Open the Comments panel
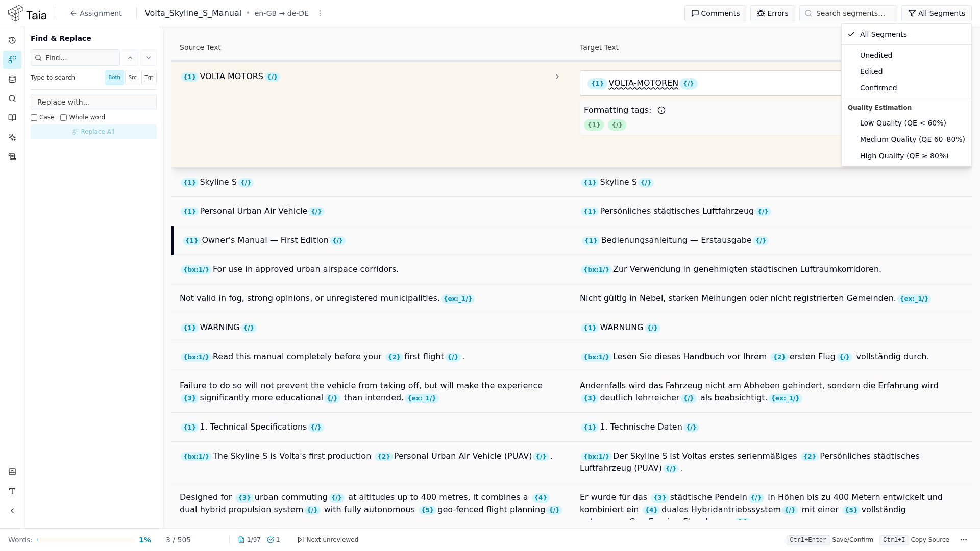Image resolution: width=980 pixels, height=551 pixels. point(715,13)
